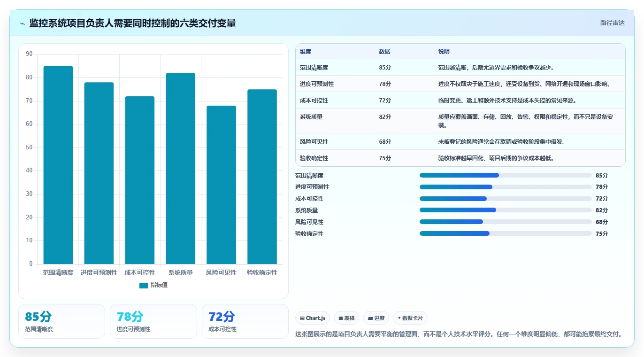Click the 72分 value beside the progress bar
Image resolution: width=644 pixels, height=357 pixels.
click(x=602, y=199)
